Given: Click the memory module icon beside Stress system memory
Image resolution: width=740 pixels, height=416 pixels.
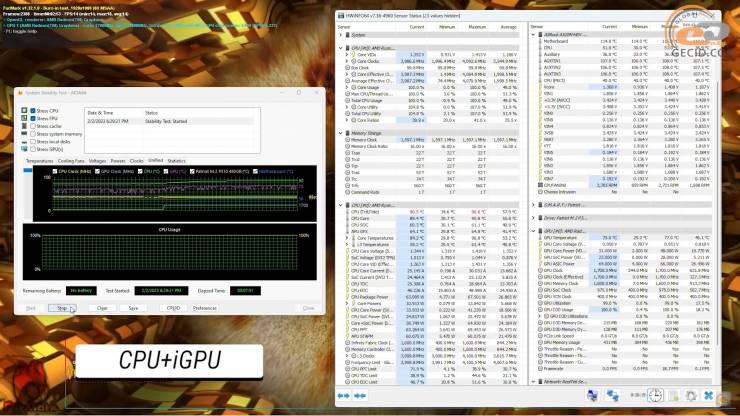Looking at the screenshot, I should pos(24,134).
